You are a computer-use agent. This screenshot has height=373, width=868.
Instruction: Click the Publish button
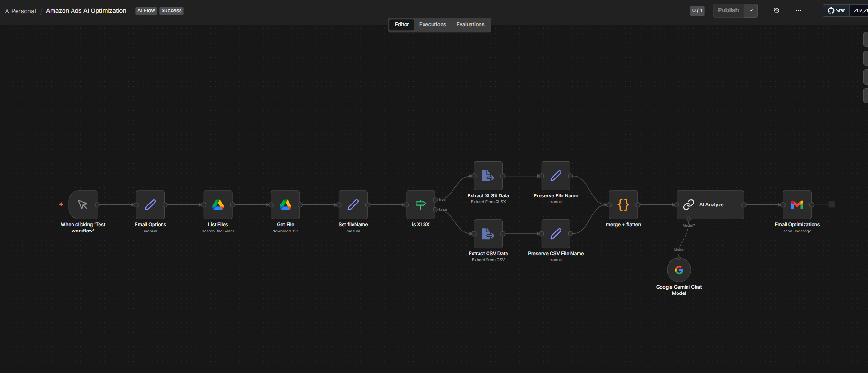click(728, 10)
